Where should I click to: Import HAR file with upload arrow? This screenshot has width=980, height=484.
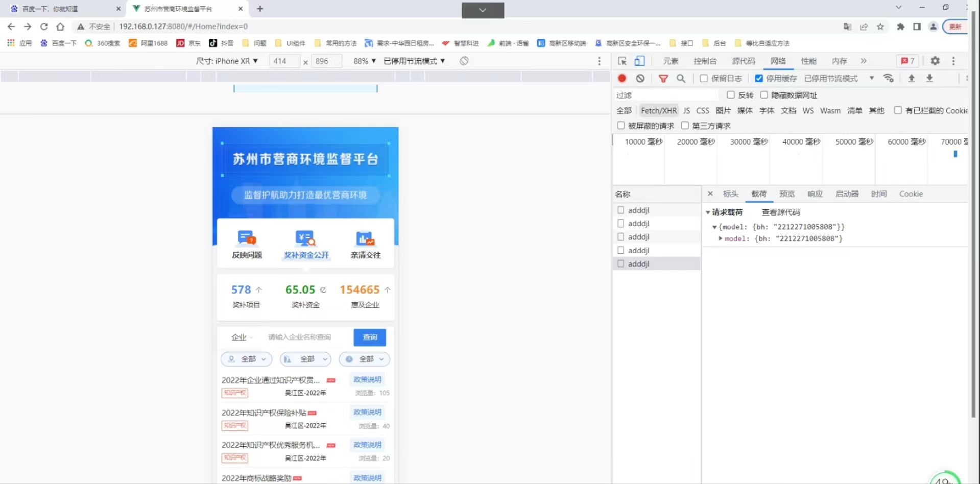pyautogui.click(x=911, y=78)
